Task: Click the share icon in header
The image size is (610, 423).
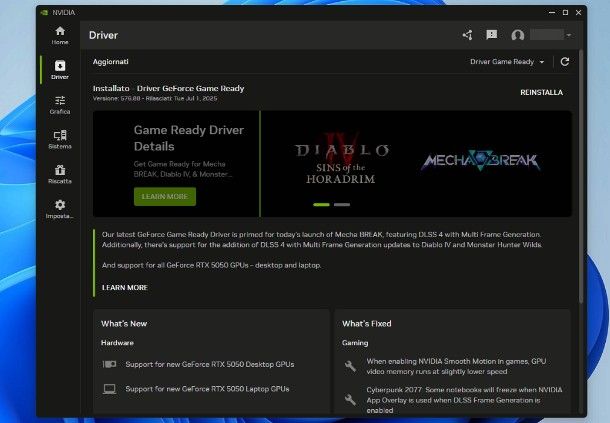Action: [467, 35]
